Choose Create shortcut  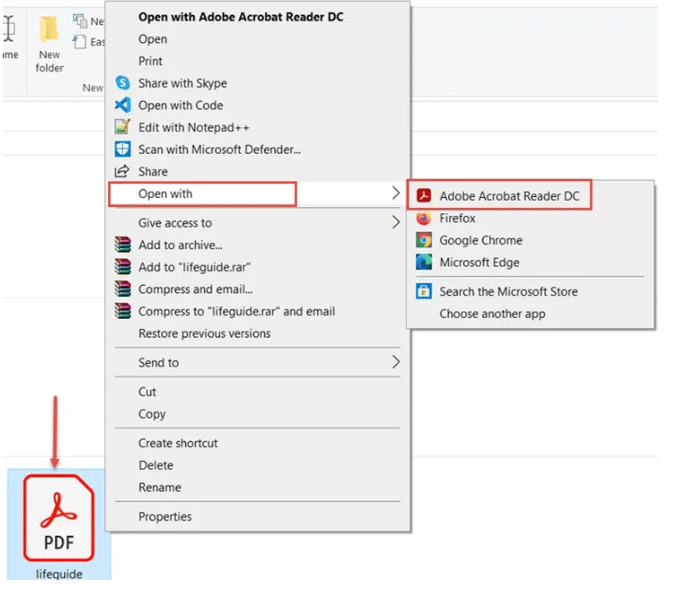tap(257, 443)
